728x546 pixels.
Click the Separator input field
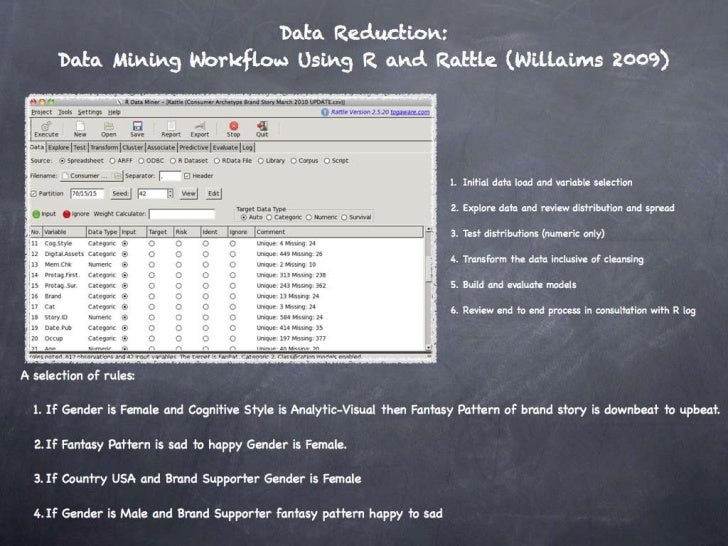[170, 176]
